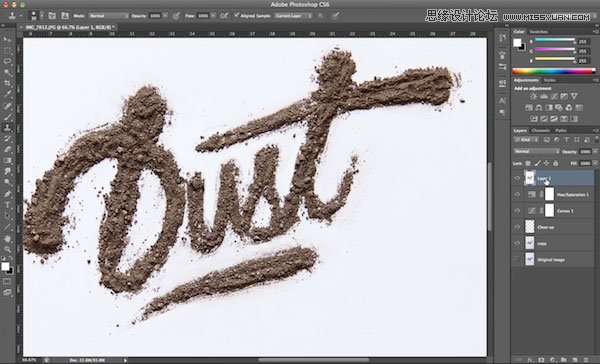Open the layer blend mode dropdown
The width and height of the screenshot is (600, 364).
pyautogui.click(x=536, y=151)
